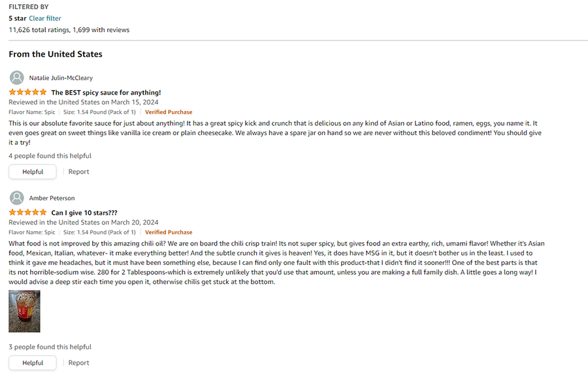The image size is (588, 376).
Task: Click the five-star rating on Amber's review
Action: pos(27,213)
